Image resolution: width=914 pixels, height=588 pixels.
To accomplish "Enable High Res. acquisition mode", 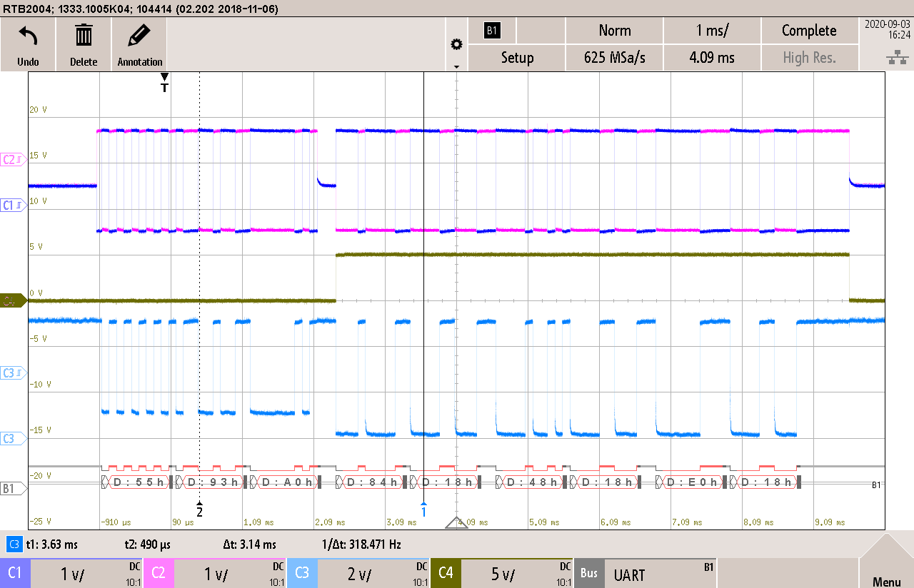I will click(x=810, y=58).
